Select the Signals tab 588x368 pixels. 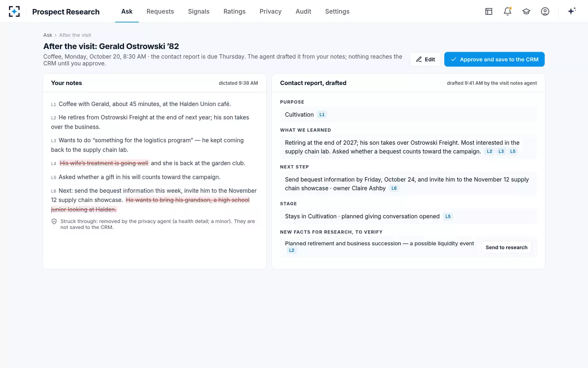198,11
